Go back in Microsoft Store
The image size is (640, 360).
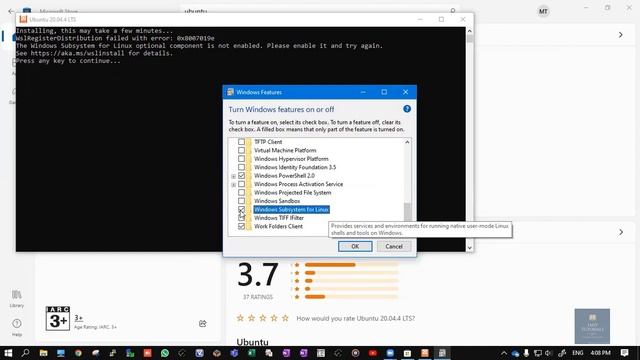(x=11, y=11)
